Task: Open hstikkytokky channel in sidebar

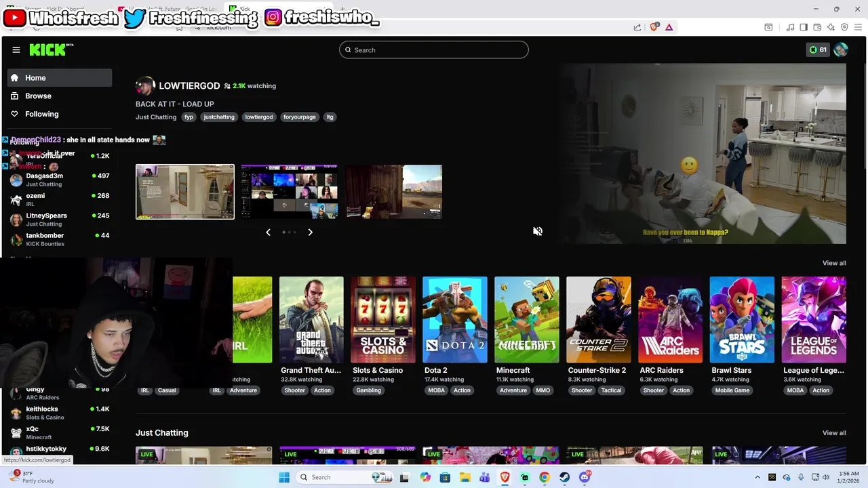Action: (60, 449)
